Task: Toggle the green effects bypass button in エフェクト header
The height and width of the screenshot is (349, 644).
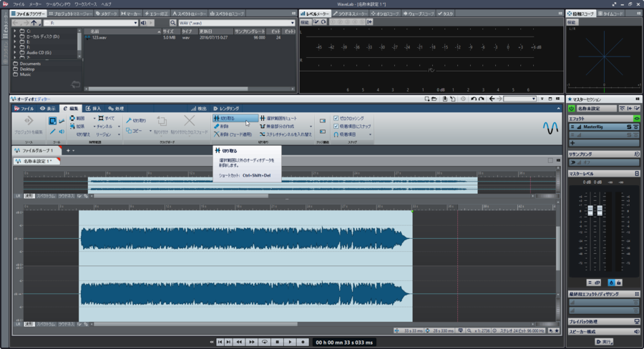Action: click(637, 119)
